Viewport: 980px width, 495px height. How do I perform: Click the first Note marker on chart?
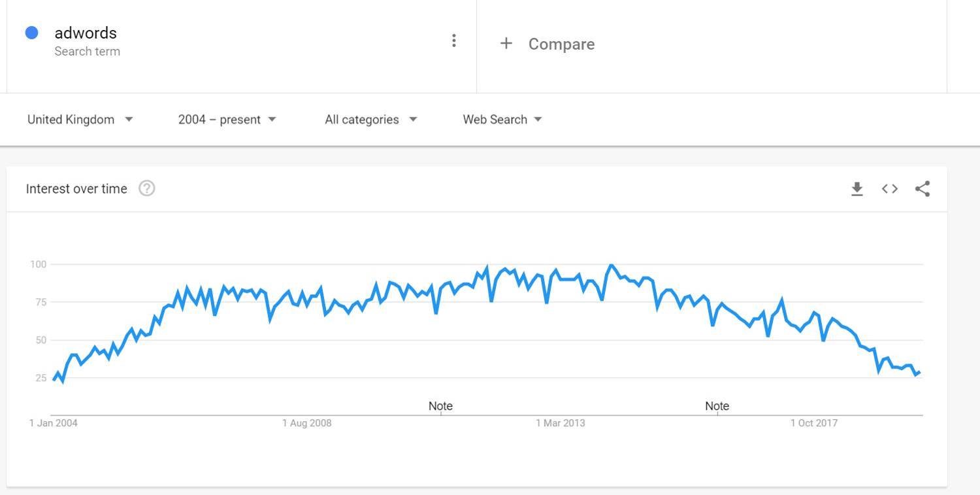tap(440, 406)
